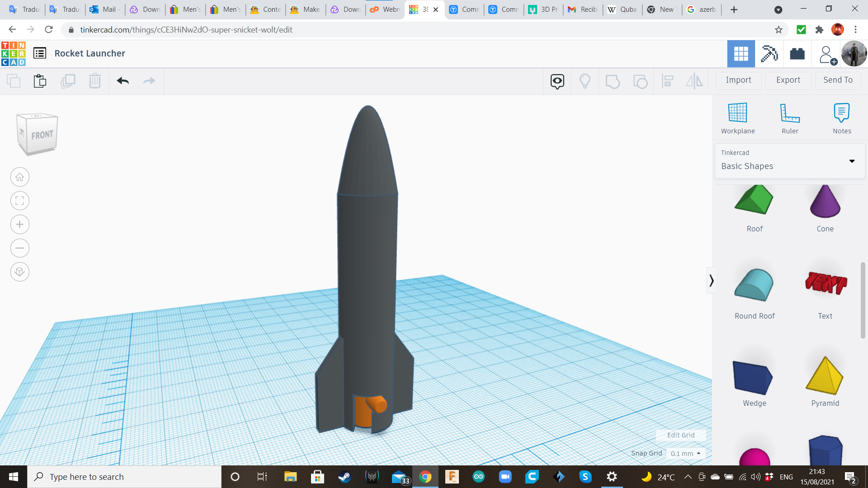868x488 pixels.
Task: Toggle visibility of hidden objects via lightbulb icon
Action: (585, 81)
